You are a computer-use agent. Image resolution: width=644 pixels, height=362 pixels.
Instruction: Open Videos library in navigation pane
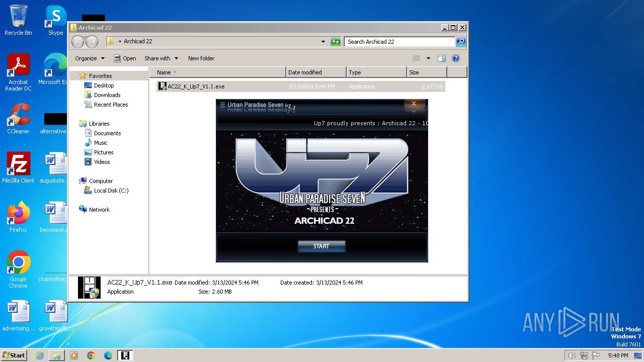102,162
